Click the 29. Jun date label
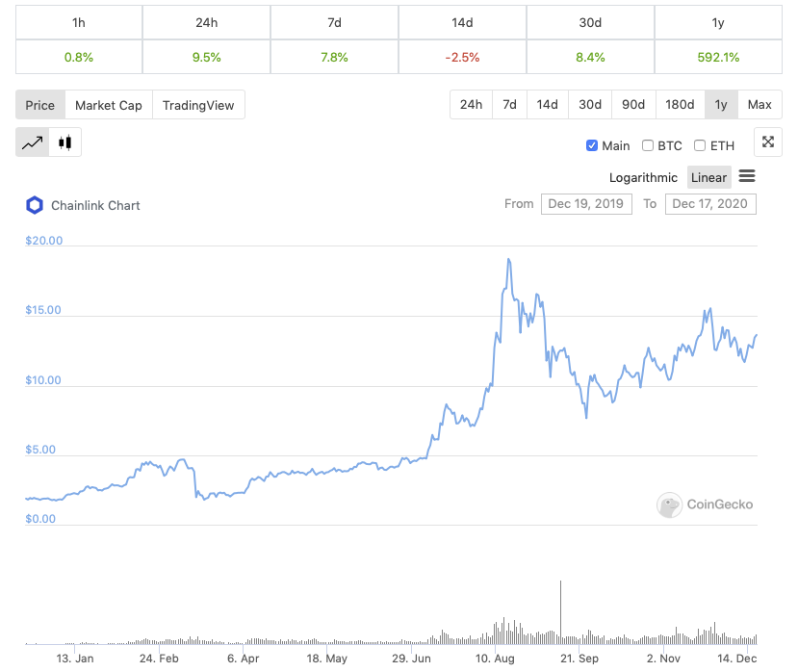This screenshot has width=798, height=672. click(x=411, y=659)
